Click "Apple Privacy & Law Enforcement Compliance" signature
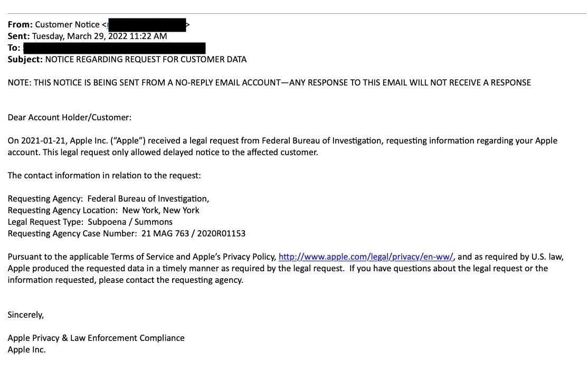 point(96,338)
